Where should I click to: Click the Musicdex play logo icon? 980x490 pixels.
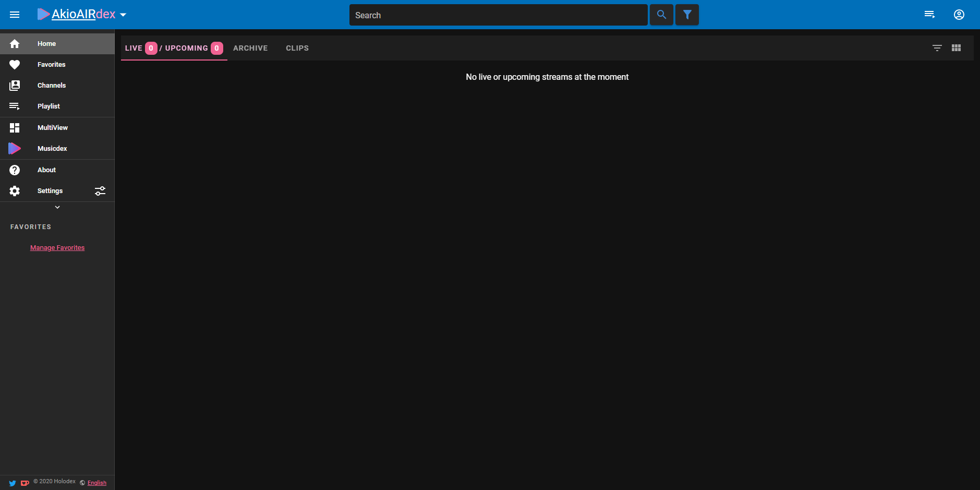point(15,149)
